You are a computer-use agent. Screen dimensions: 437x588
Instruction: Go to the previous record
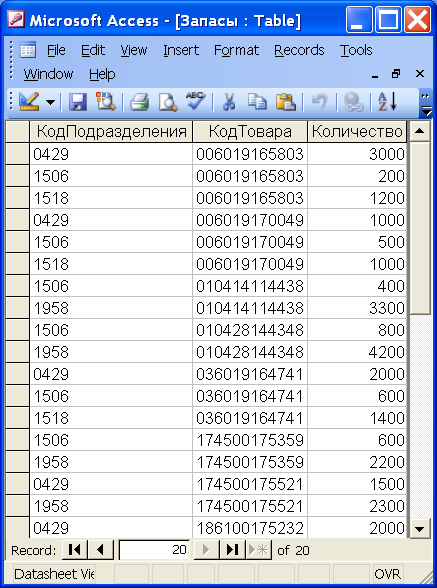(x=101, y=550)
